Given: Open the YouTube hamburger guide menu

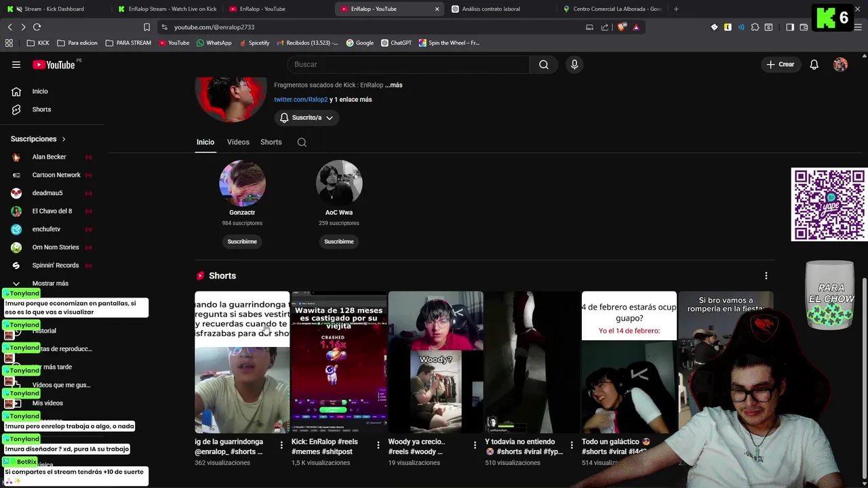Looking at the screenshot, I should tap(16, 64).
